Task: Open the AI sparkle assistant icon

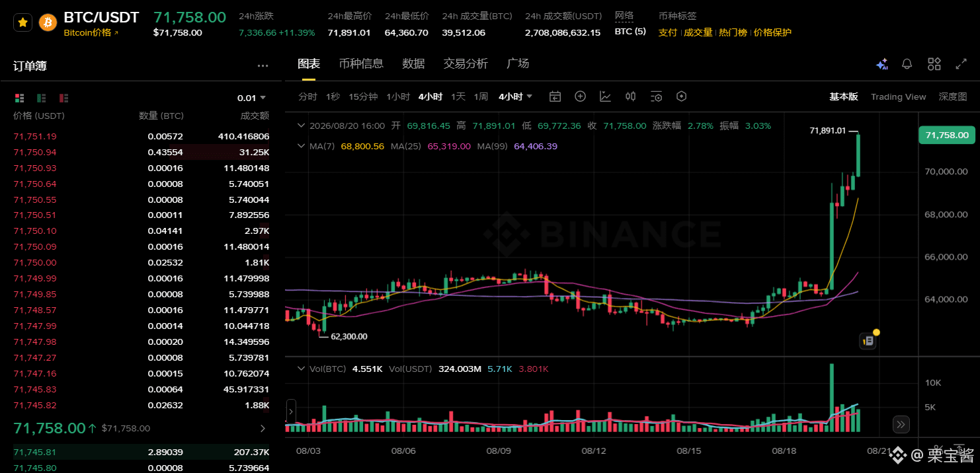Action: click(881, 64)
